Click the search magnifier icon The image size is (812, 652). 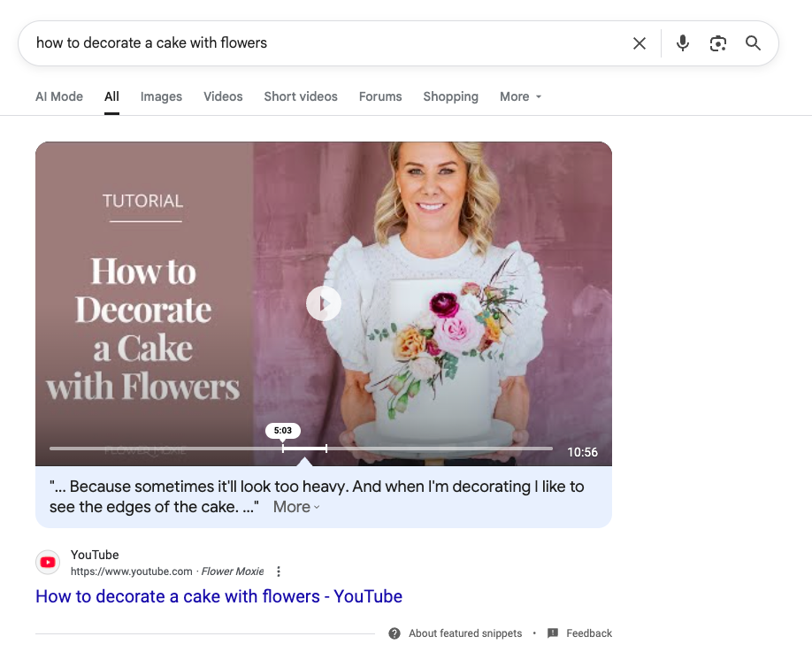753,42
